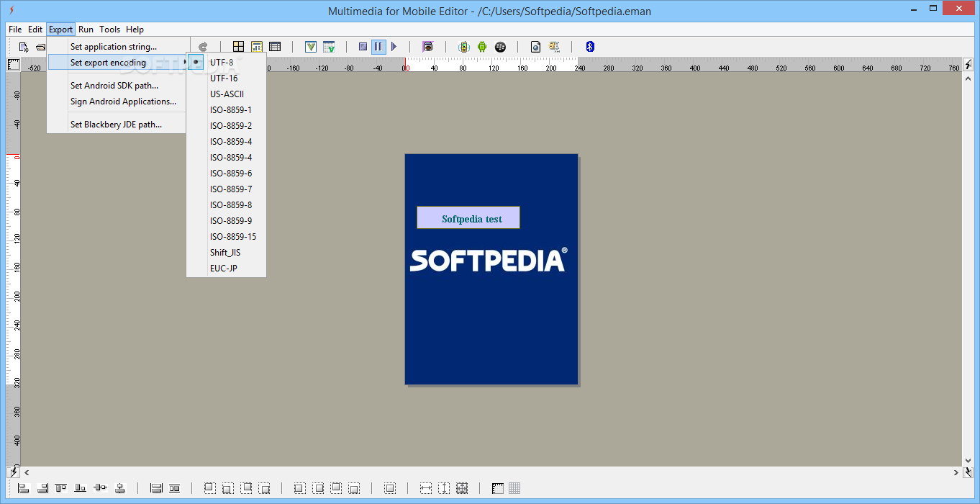Click the center horizontally alignment icon
The image size is (980, 504).
click(100, 488)
